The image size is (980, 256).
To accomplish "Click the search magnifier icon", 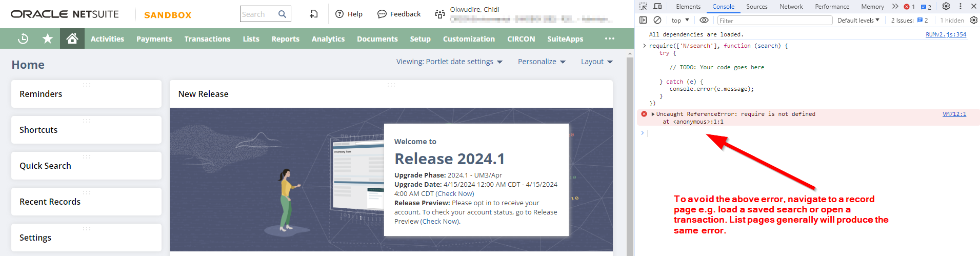I will (282, 14).
